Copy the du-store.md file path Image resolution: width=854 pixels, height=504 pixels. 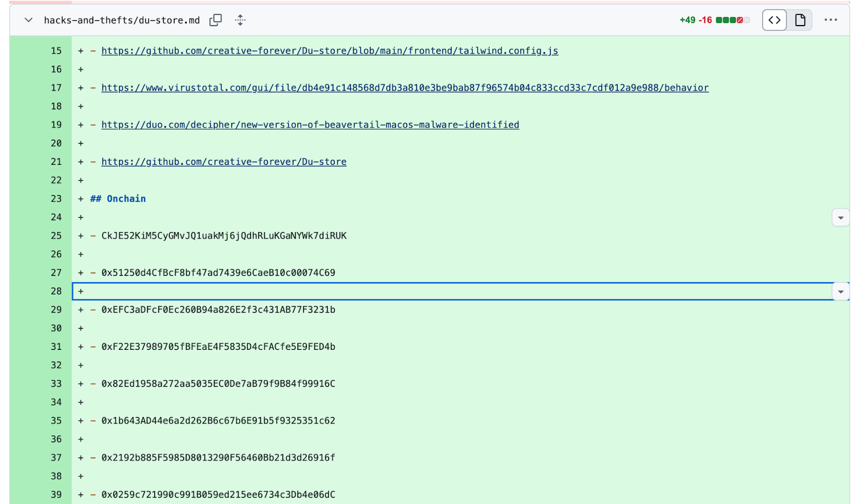point(216,20)
